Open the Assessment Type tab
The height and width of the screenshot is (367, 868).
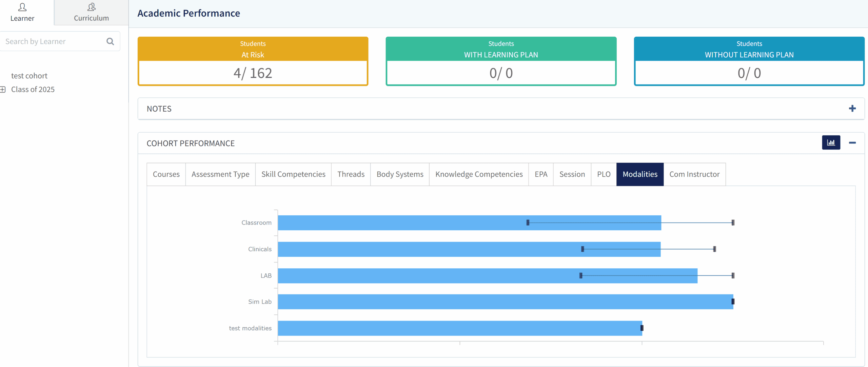[220, 174]
